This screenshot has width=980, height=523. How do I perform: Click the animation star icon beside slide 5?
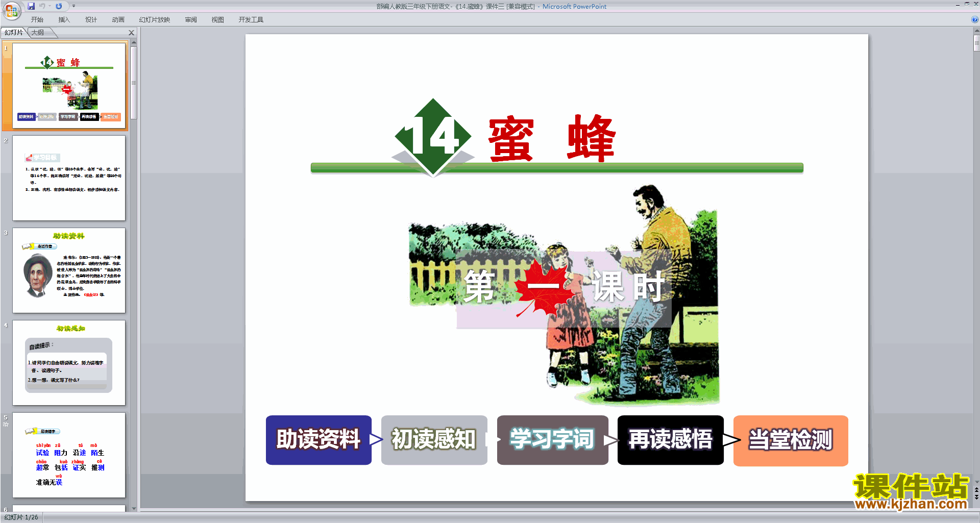point(6,424)
